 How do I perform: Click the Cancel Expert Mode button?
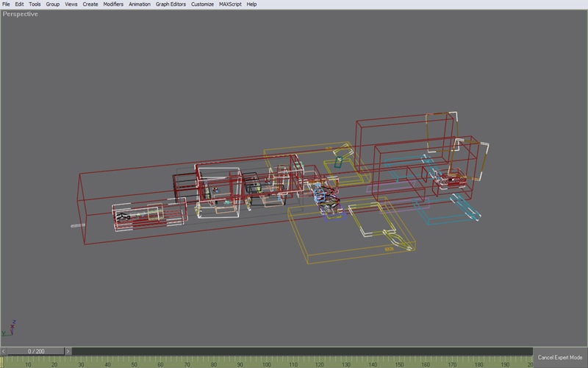point(562,357)
